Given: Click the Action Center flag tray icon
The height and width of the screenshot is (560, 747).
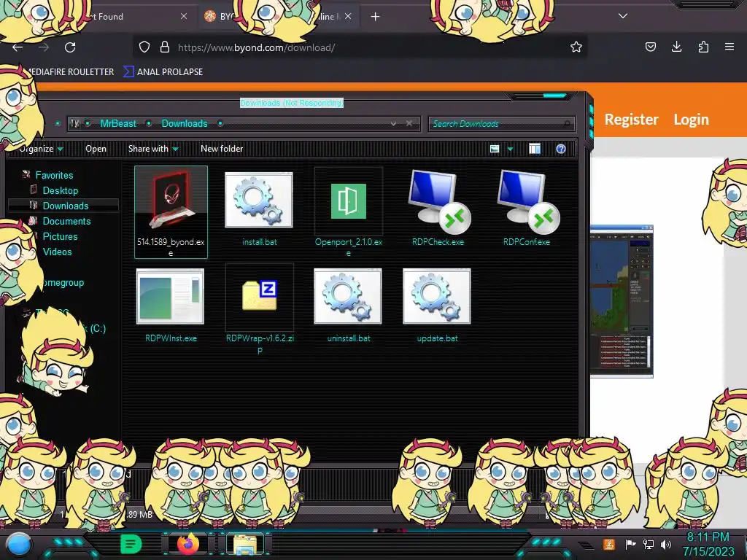Looking at the screenshot, I should pos(630,544).
